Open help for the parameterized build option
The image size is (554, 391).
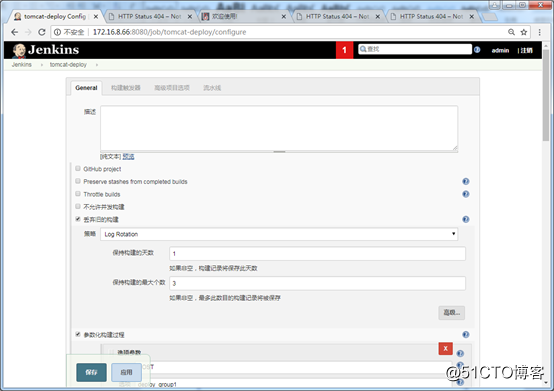coord(466,334)
